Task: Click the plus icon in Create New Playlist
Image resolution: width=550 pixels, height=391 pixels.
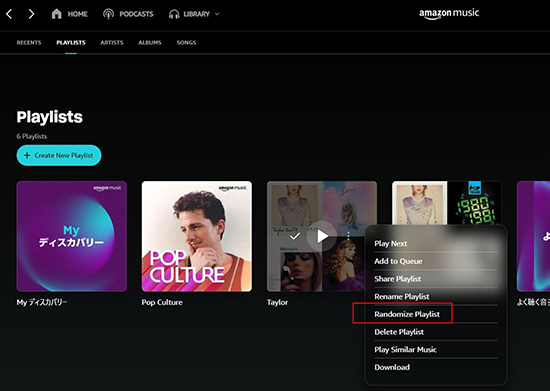Action: (27, 155)
